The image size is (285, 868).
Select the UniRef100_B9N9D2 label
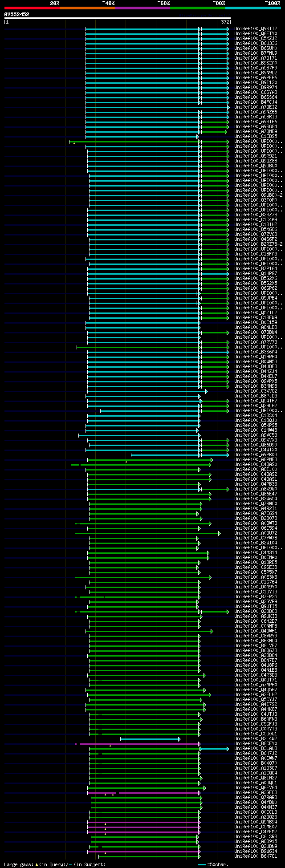(256, 73)
